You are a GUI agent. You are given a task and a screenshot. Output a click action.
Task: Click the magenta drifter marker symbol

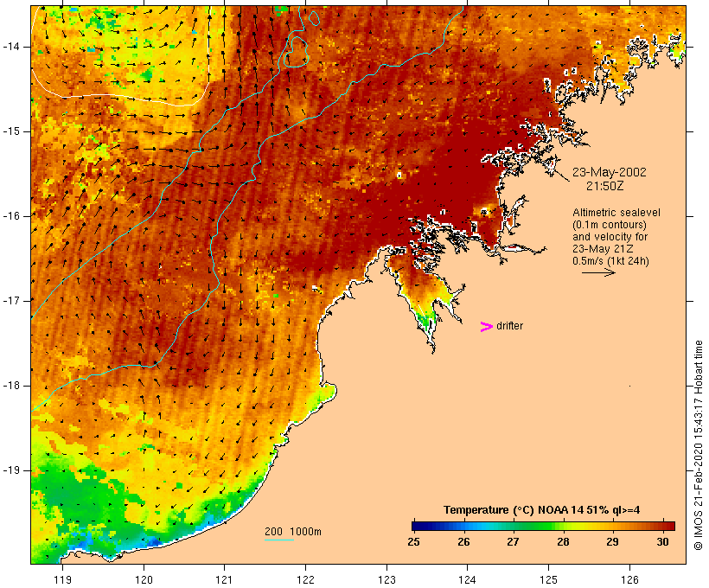pos(486,327)
